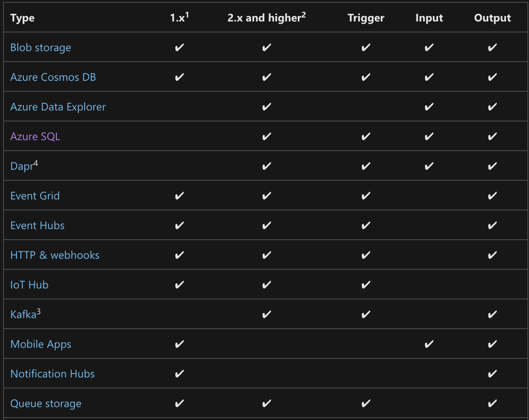The width and height of the screenshot is (529, 420).
Task: Click Mobile Apps' 1.x checkmark
Action: click(x=180, y=344)
